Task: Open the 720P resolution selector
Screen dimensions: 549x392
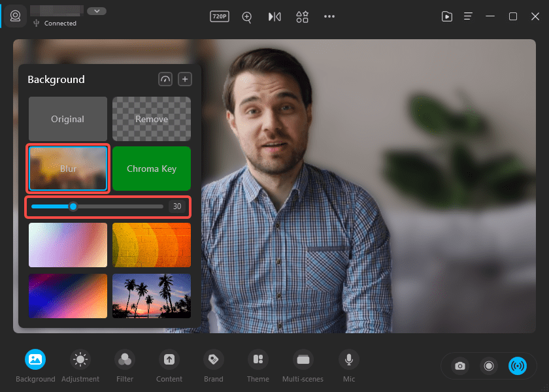Action: (x=219, y=17)
